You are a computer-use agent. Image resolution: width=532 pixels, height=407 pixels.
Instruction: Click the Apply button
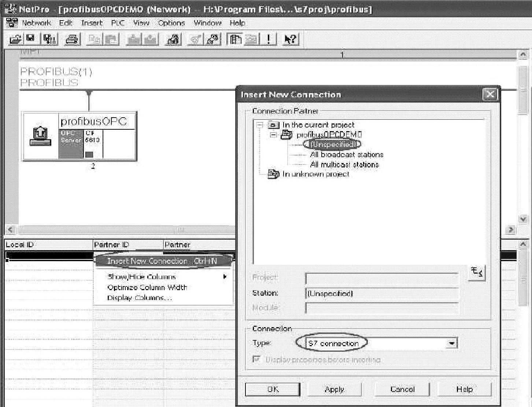334,389
